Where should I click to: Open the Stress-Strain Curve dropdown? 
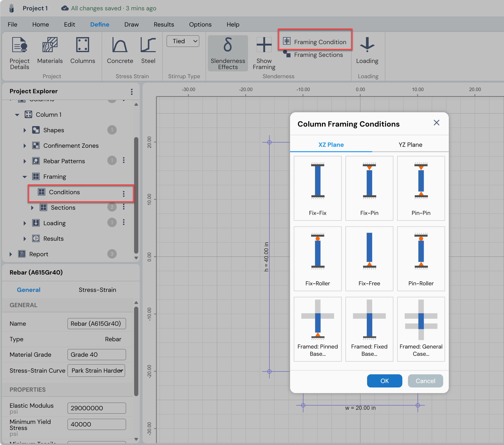pos(97,370)
